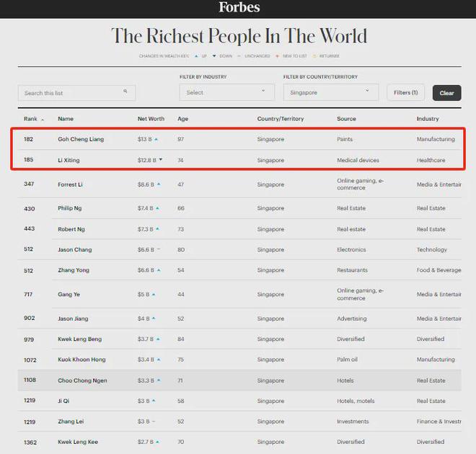Click the Paints source cell
476x454 pixels.
point(345,139)
